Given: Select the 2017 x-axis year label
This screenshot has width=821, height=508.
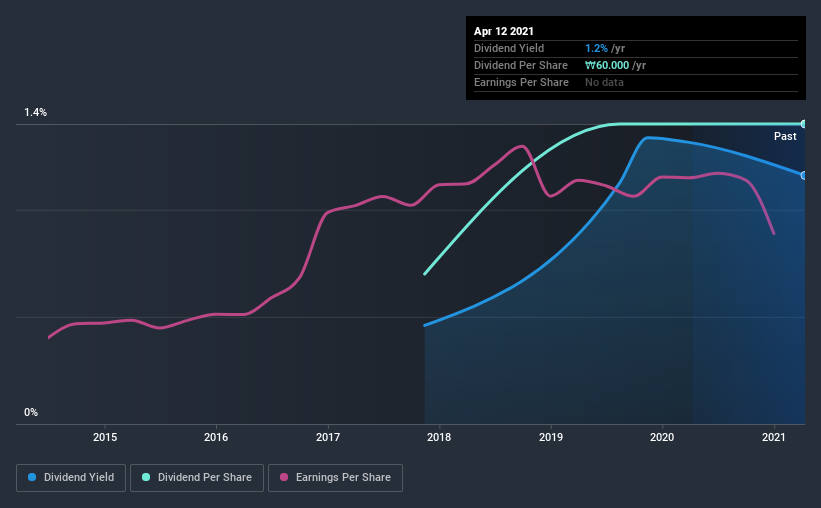Looking at the screenshot, I should tap(328, 437).
